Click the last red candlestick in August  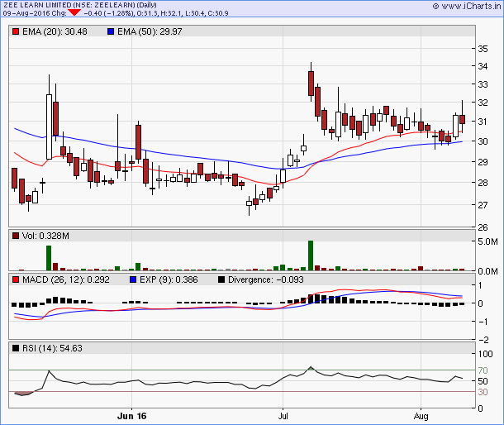tap(462, 119)
